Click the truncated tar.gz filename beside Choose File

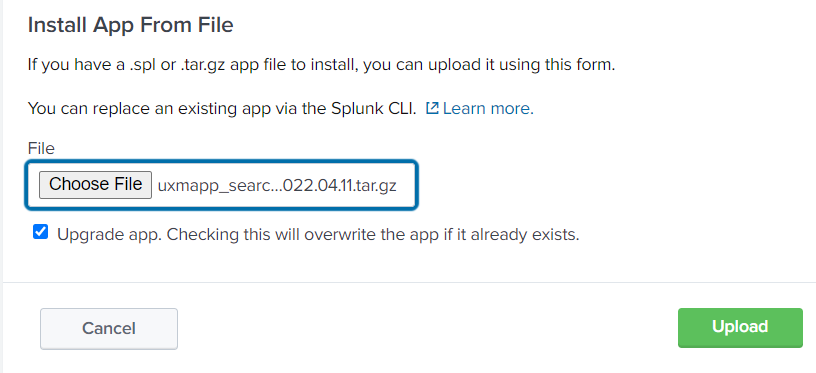coord(277,186)
